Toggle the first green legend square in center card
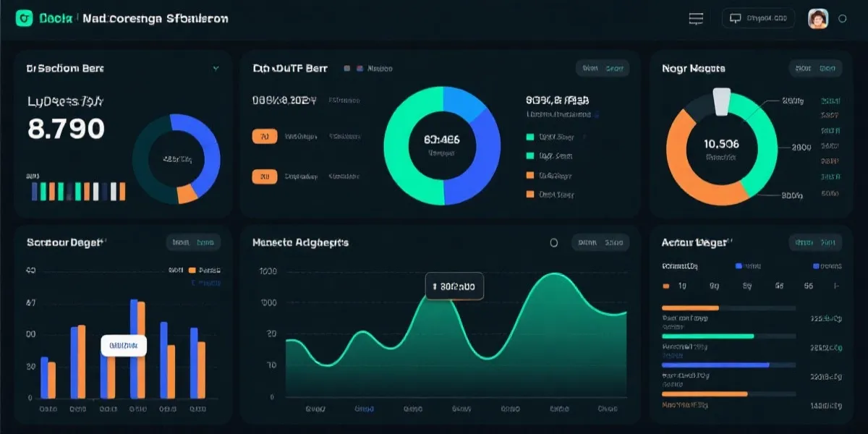868x434 pixels. pos(530,137)
